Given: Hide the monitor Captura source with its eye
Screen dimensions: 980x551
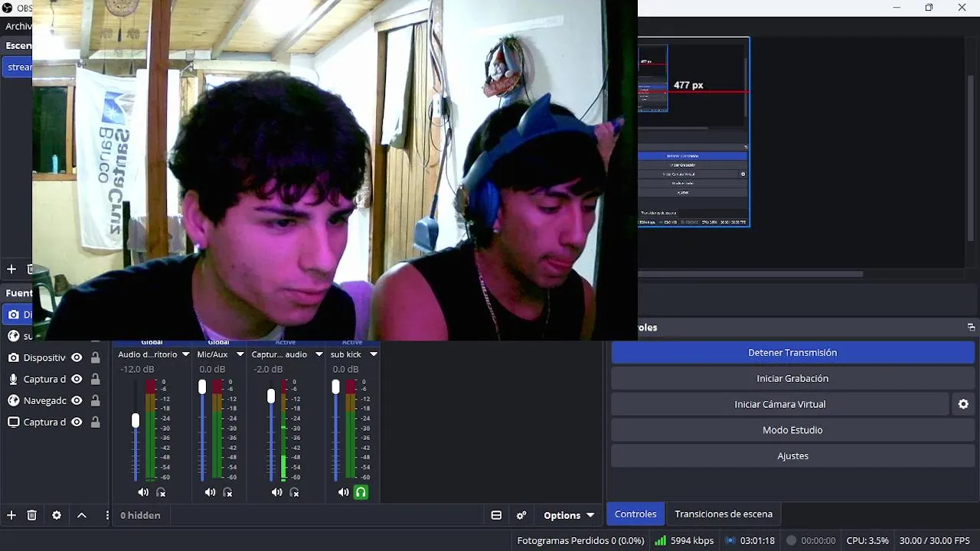Looking at the screenshot, I should (x=77, y=422).
